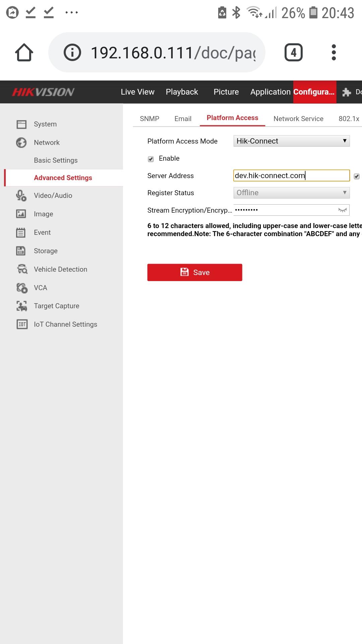Select the Vehicle Detection icon
362x644 pixels.
tap(22, 269)
